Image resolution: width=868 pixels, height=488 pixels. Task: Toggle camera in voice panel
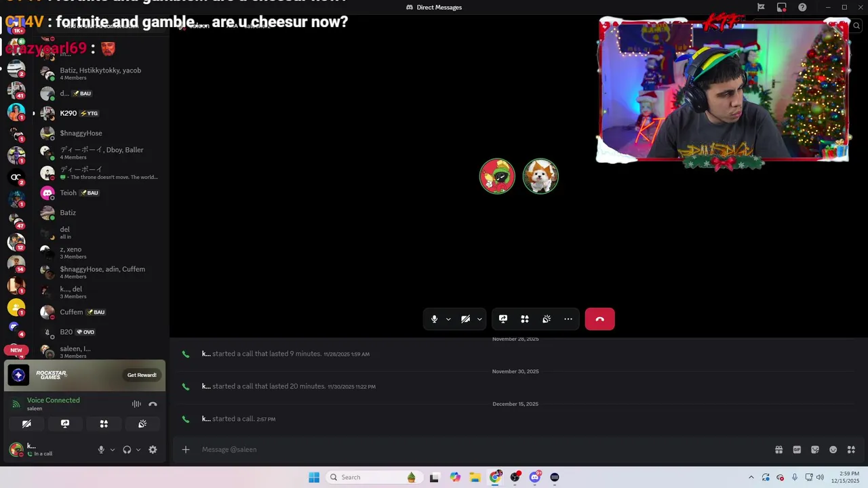click(26, 424)
